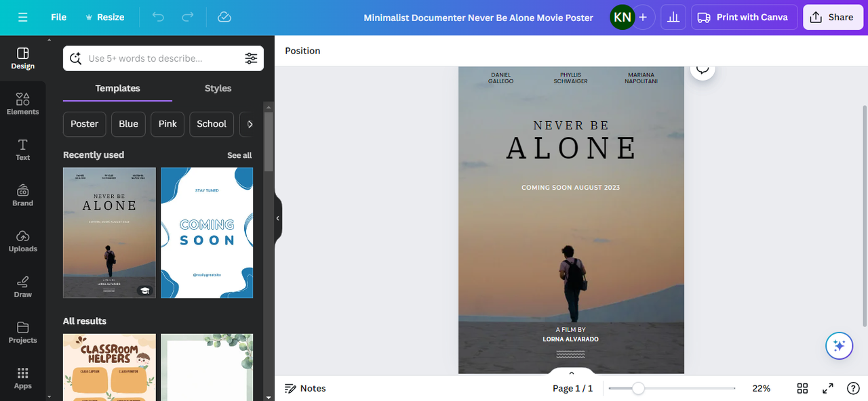Click the template search field
868x401 pixels.
[163, 58]
